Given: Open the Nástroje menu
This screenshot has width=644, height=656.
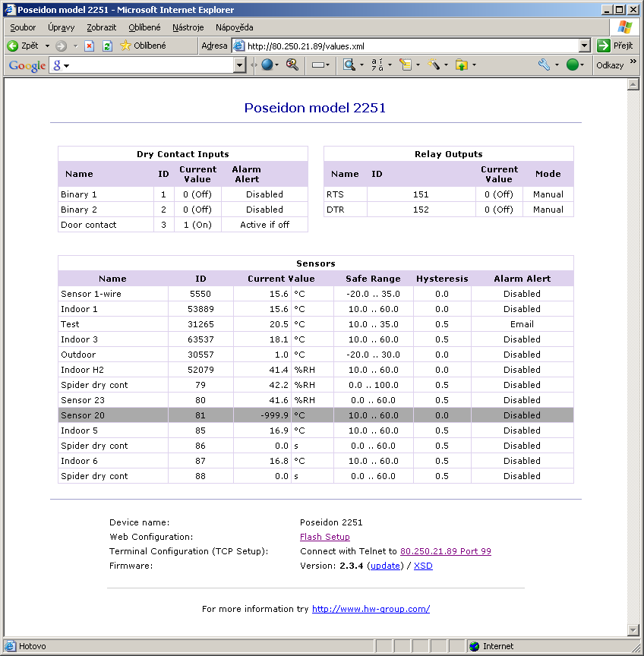Looking at the screenshot, I should pyautogui.click(x=188, y=27).
